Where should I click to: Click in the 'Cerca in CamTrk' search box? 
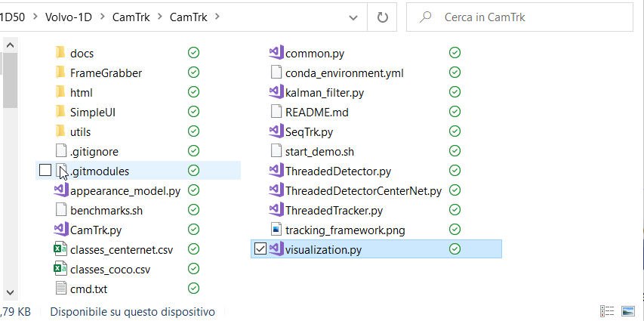pyautogui.click(x=528, y=17)
